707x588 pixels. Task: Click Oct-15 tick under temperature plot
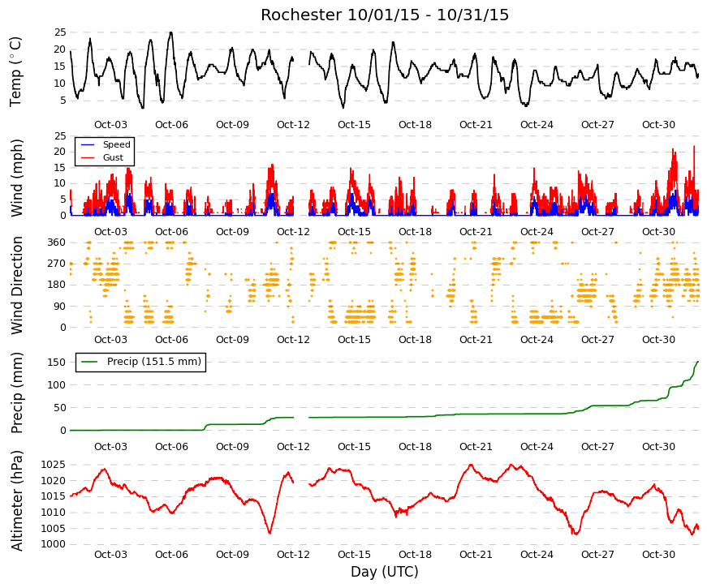point(354,125)
